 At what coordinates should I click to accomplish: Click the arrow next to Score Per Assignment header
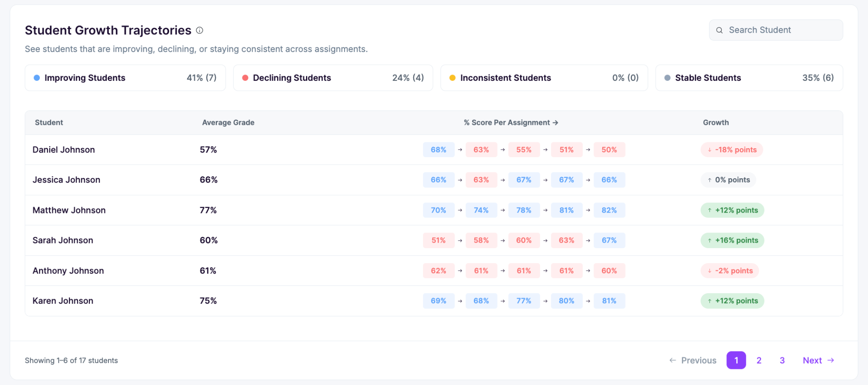coord(555,123)
